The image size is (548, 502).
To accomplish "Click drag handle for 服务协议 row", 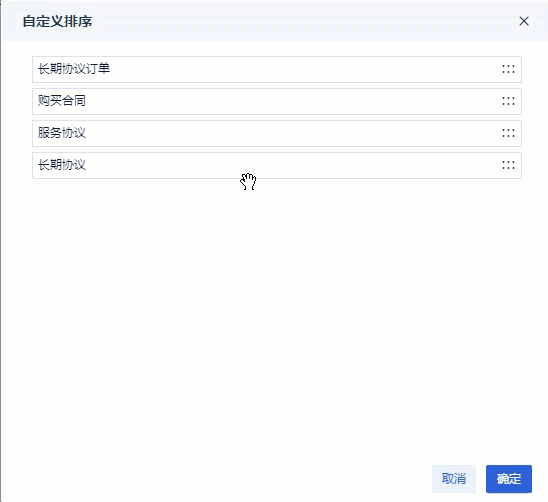I will pos(508,133).
